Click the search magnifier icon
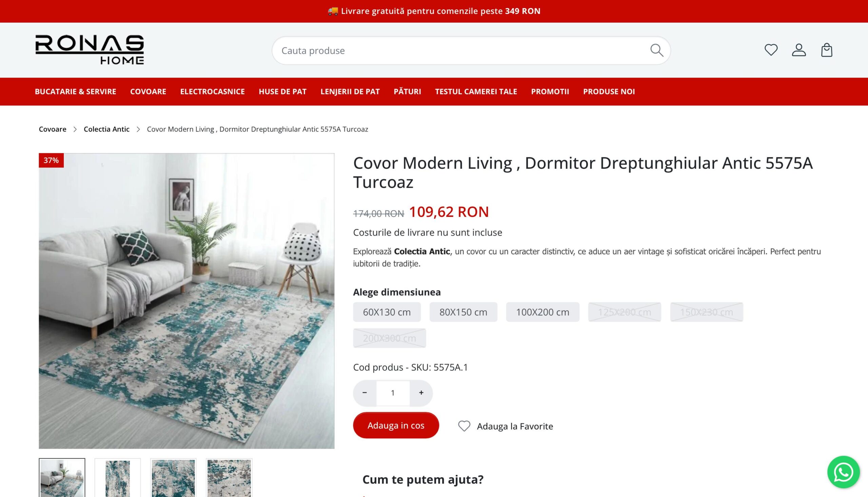Screen dimensions: 868x497 (x=656, y=50)
